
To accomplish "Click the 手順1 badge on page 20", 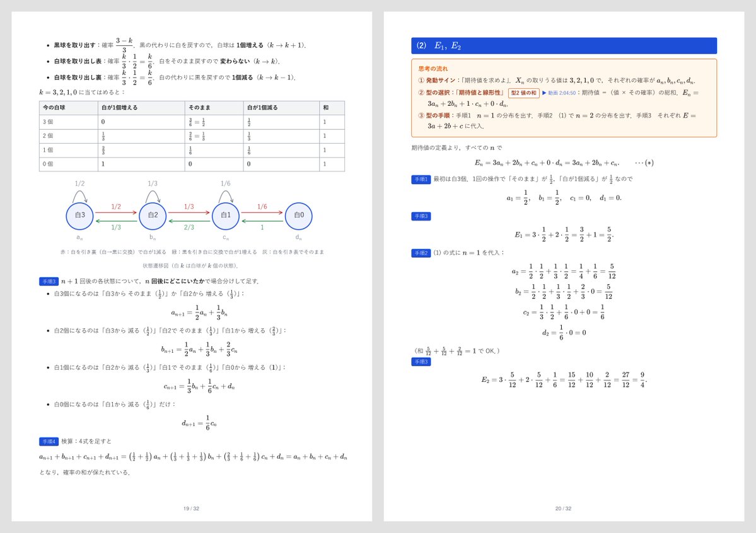I will (421, 180).
